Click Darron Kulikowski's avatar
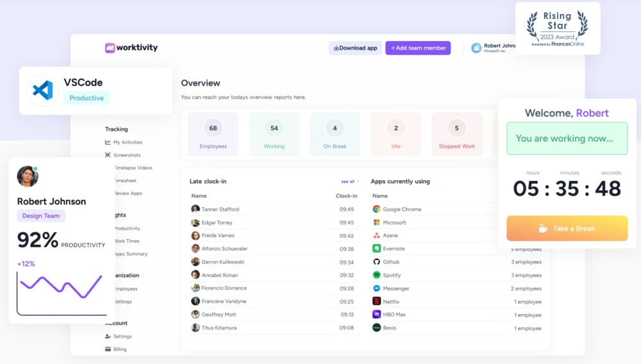Viewport: 641px width, 364px height. pos(196,261)
